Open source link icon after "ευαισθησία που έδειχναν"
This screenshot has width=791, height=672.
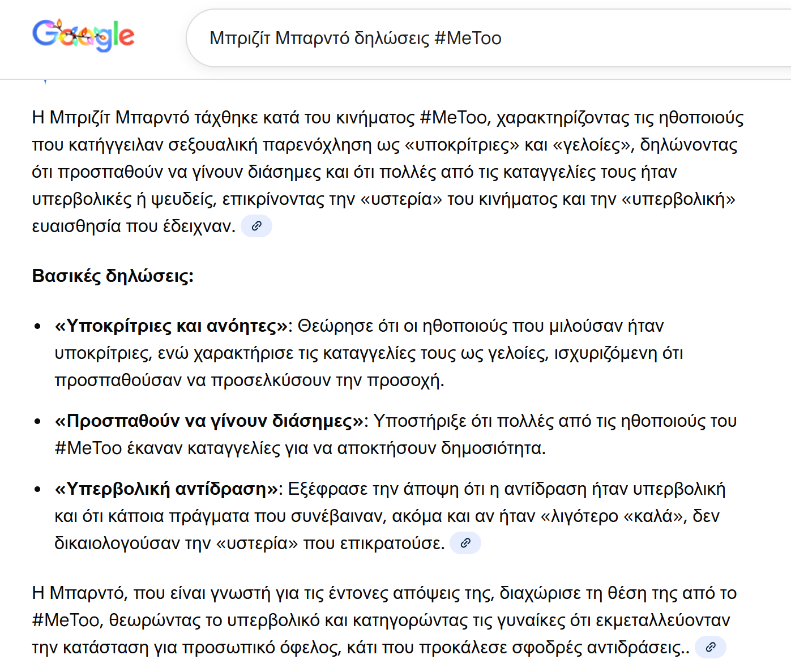click(256, 226)
